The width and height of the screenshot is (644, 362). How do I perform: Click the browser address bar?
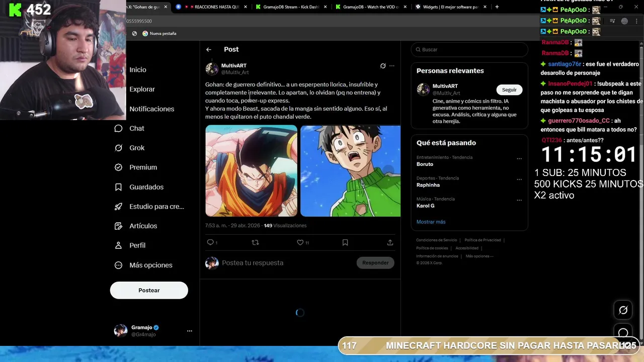point(332,21)
